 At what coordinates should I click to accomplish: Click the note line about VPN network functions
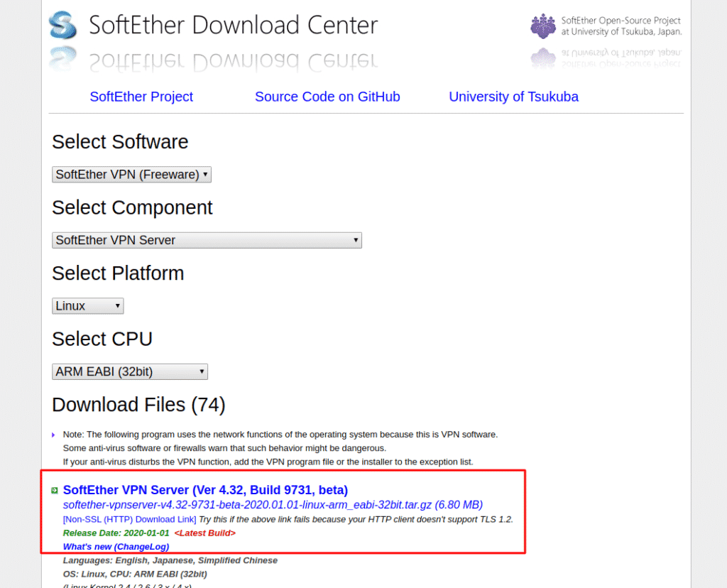(x=280, y=435)
